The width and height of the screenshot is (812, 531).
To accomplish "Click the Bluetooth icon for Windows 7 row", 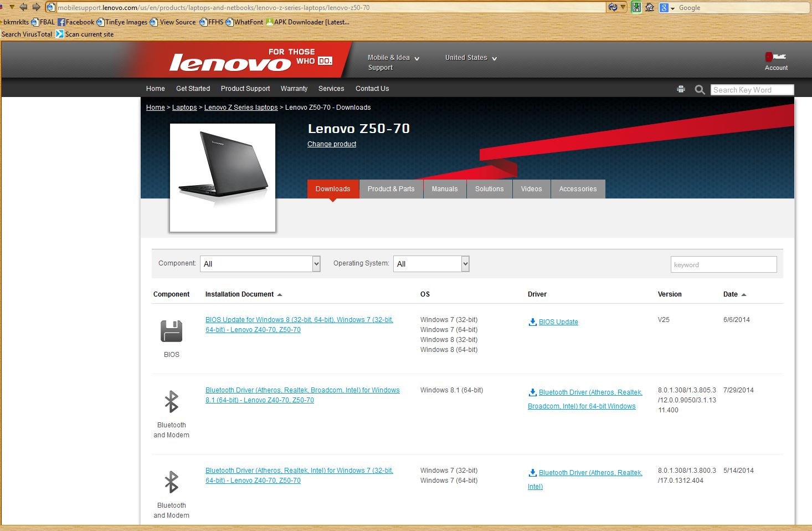I will tap(172, 482).
